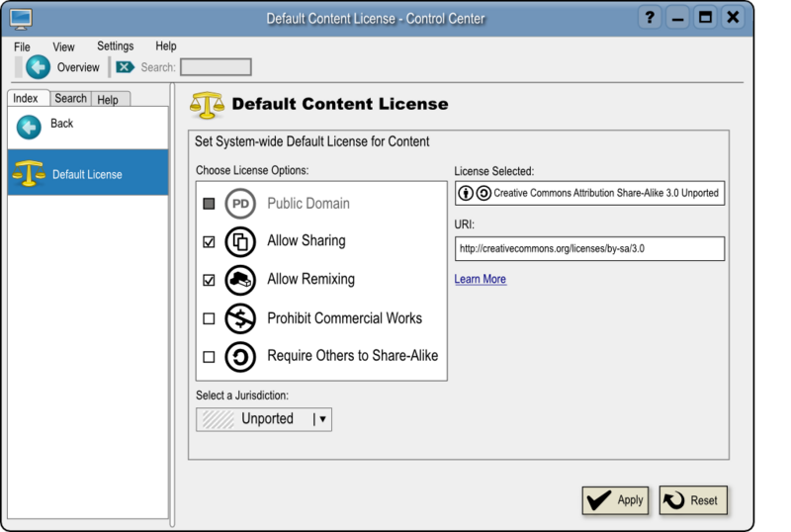Click the share-alike icon in License Selected
This screenshot has width=791, height=532.
(x=483, y=193)
